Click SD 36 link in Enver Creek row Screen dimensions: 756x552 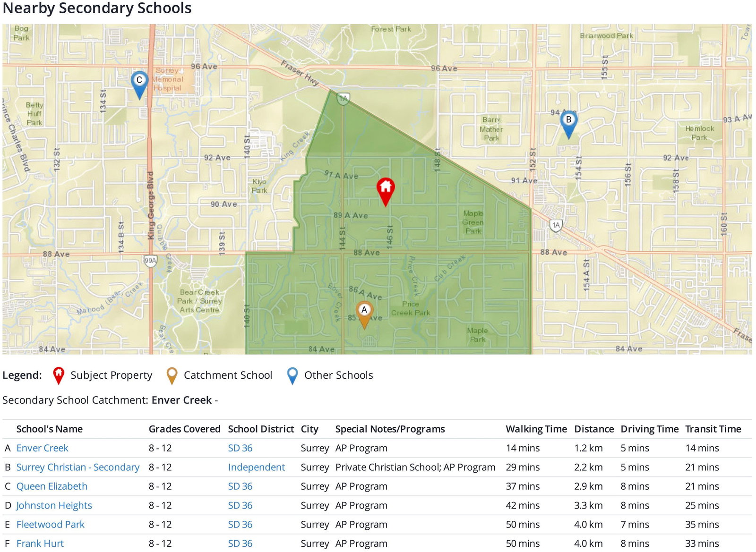(x=240, y=448)
